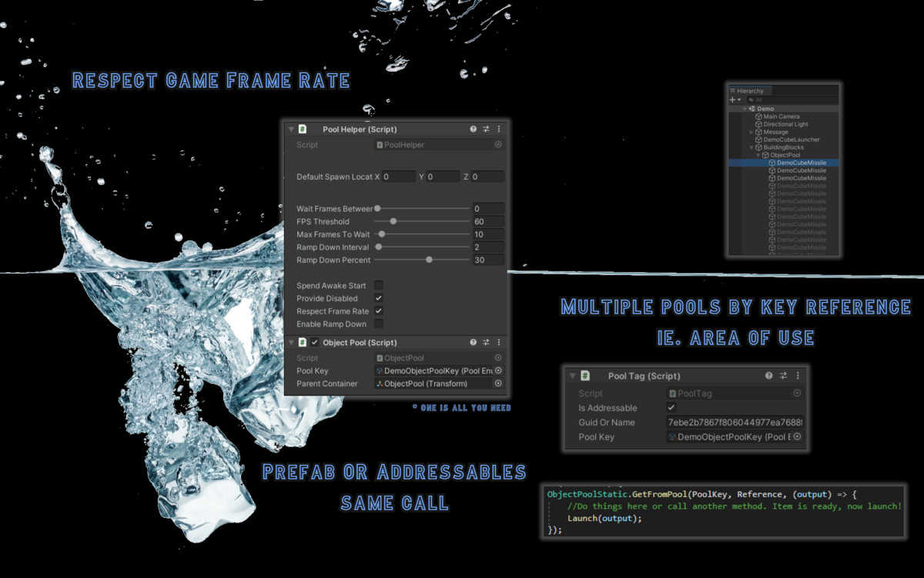Image resolution: width=924 pixels, height=578 pixels.
Task: Click the Guid Or Name text field
Action: (734, 422)
